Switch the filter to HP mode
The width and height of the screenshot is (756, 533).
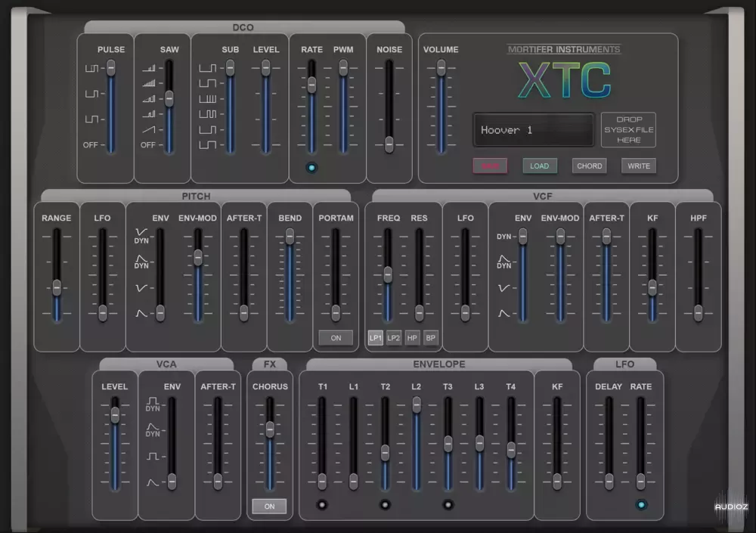(x=412, y=338)
